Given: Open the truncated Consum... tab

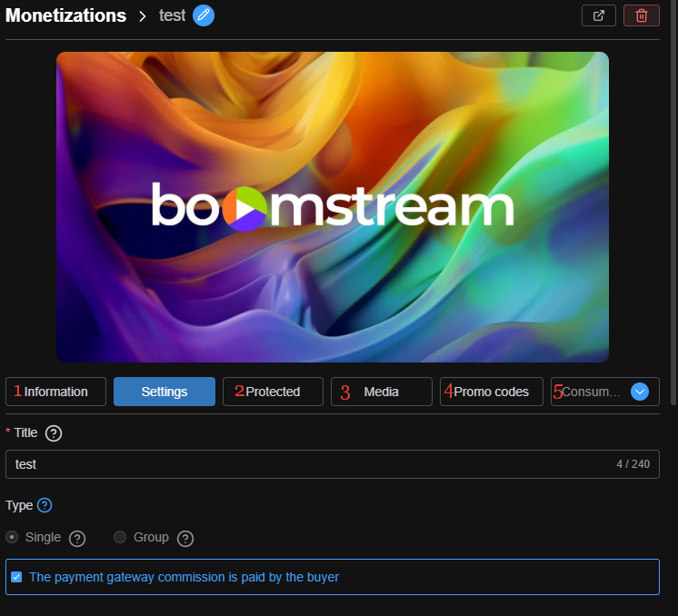Looking at the screenshot, I should tap(590, 392).
